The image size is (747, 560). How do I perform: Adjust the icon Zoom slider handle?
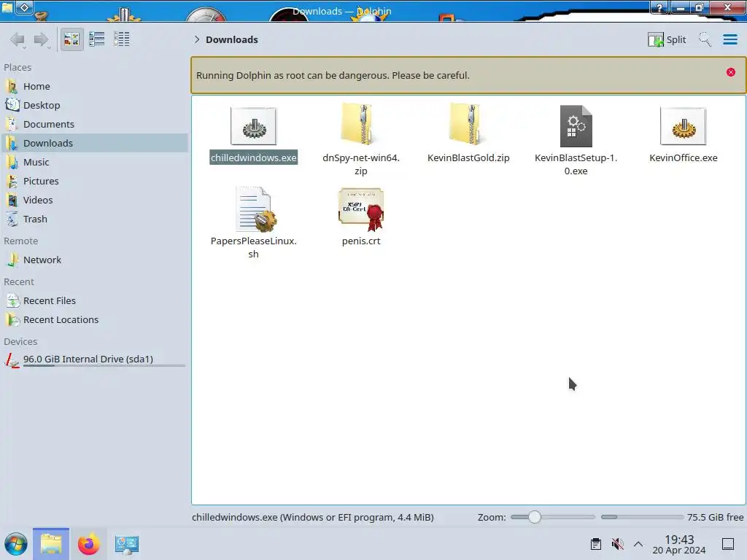pos(535,517)
